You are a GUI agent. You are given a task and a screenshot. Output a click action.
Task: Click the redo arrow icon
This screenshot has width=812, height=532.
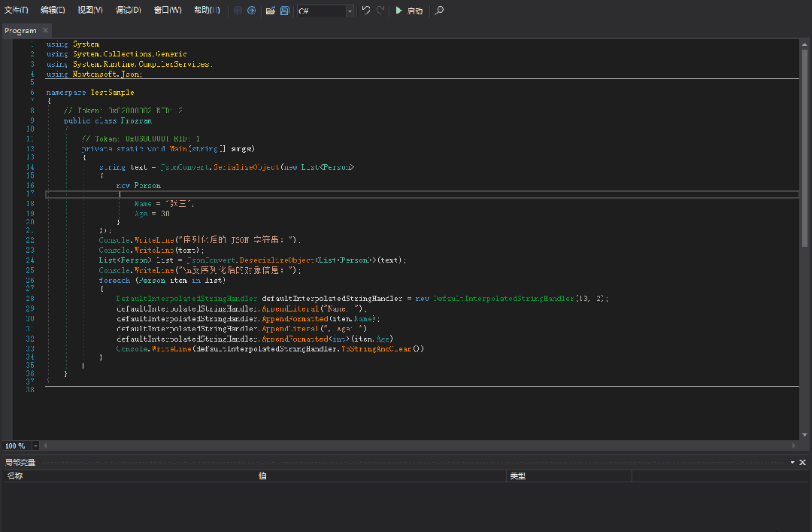[380, 11]
